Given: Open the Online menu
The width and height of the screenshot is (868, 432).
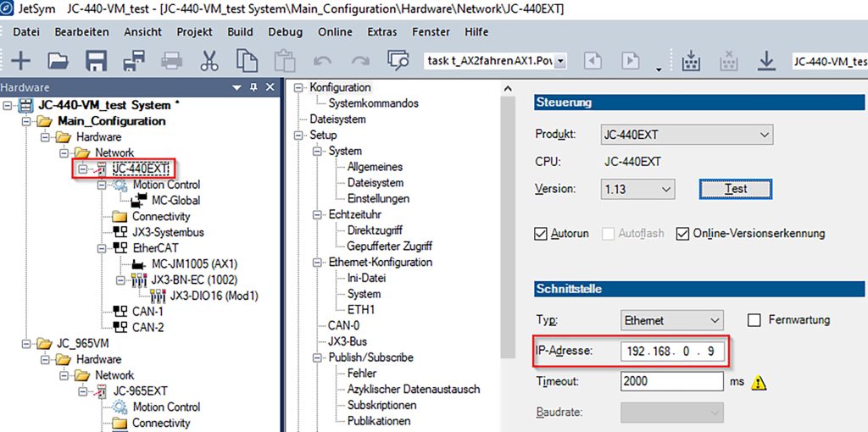Looking at the screenshot, I should 335,32.
